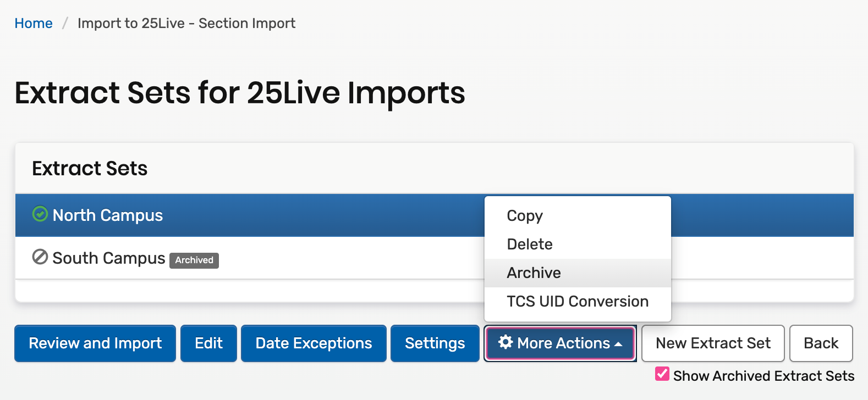Uncheck Show Archived Extract Sets checkbox
Image resolution: width=868 pixels, height=400 pixels.
662,374
